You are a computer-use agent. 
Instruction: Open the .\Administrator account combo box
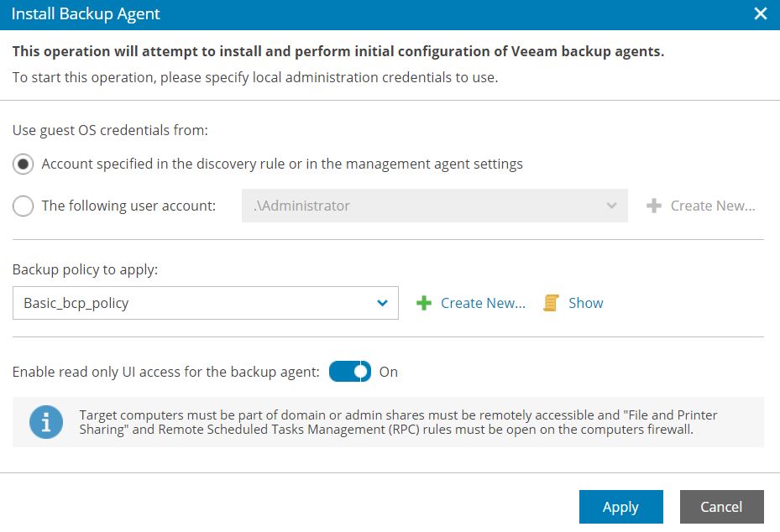click(434, 206)
